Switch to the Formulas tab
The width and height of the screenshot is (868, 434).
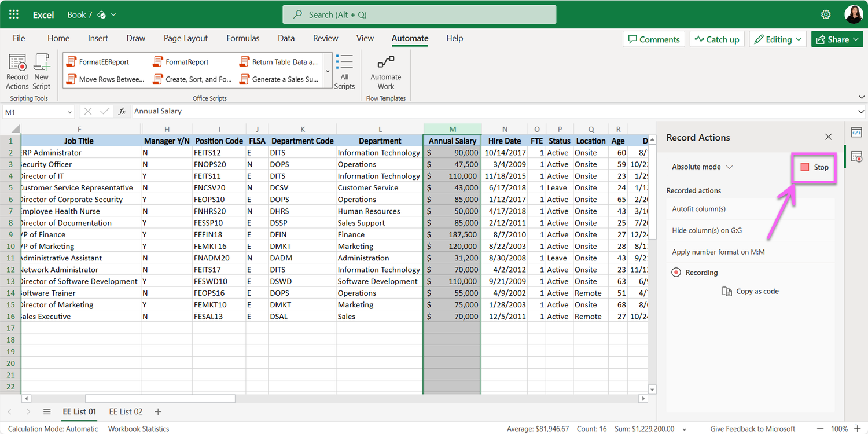click(x=242, y=38)
